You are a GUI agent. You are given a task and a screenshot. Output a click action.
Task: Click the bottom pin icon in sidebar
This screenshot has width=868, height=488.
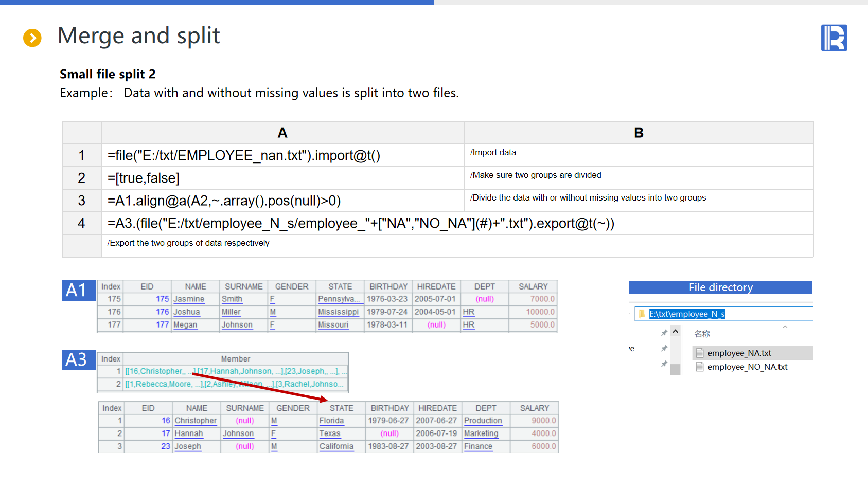pos(664,364)
